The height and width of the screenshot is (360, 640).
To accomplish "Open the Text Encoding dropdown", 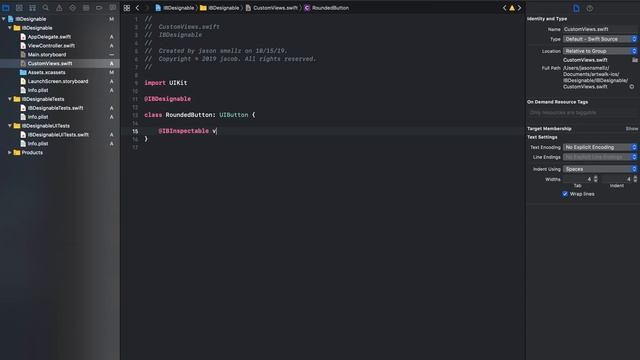I will point(600,147).
